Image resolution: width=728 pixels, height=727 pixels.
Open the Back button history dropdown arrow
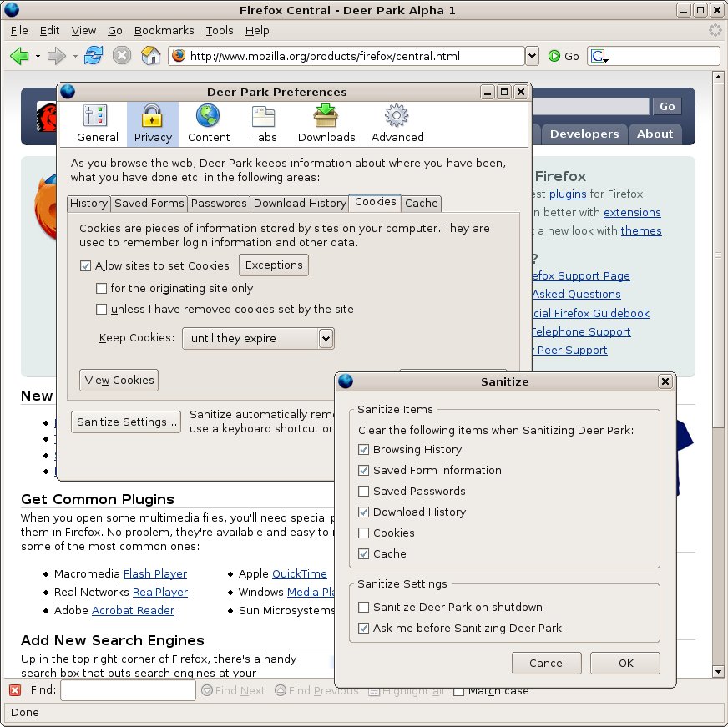click(x=38, y=57)
